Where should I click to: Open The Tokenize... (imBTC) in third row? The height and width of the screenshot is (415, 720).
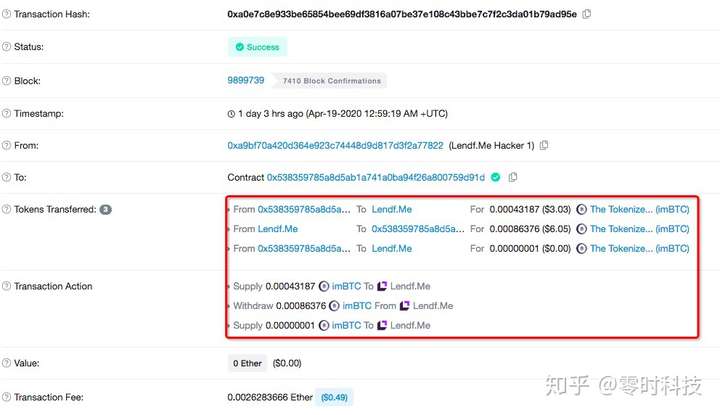point(640,248)
